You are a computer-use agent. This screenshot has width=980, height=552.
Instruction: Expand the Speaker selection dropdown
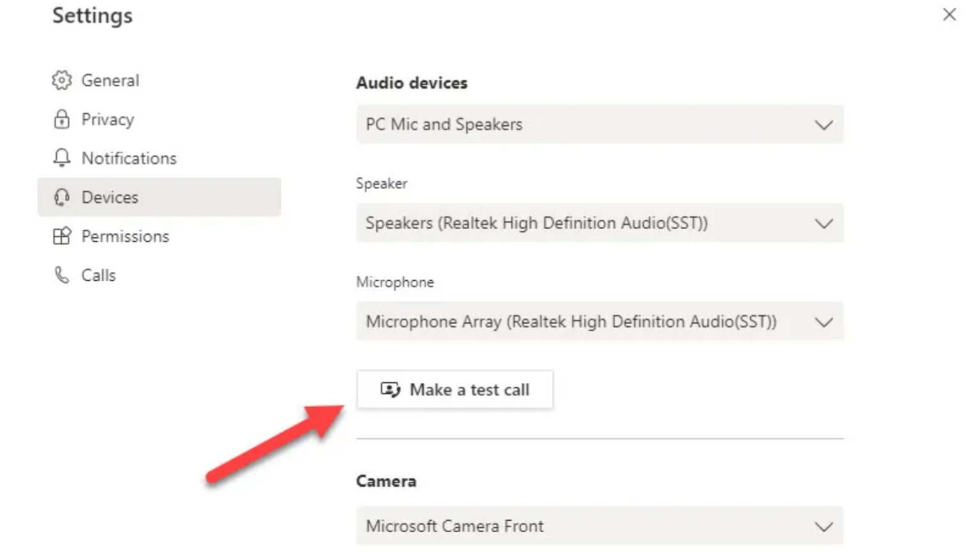tap(824, 223)
